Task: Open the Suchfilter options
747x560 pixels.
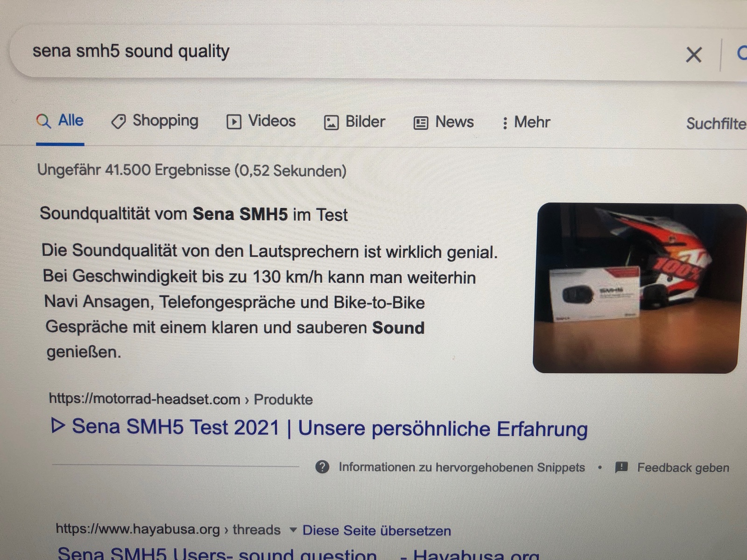Action: tap(716, 124)
